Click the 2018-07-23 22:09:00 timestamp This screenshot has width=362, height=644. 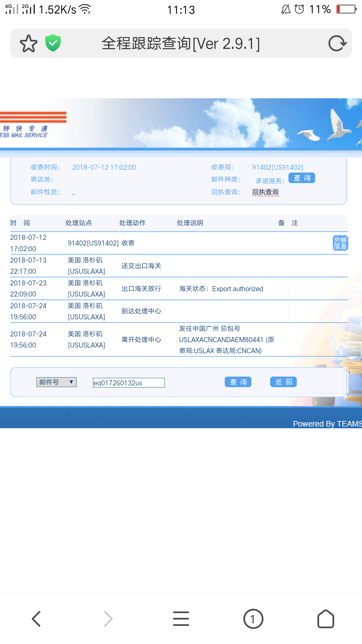(x=28, y=288)
